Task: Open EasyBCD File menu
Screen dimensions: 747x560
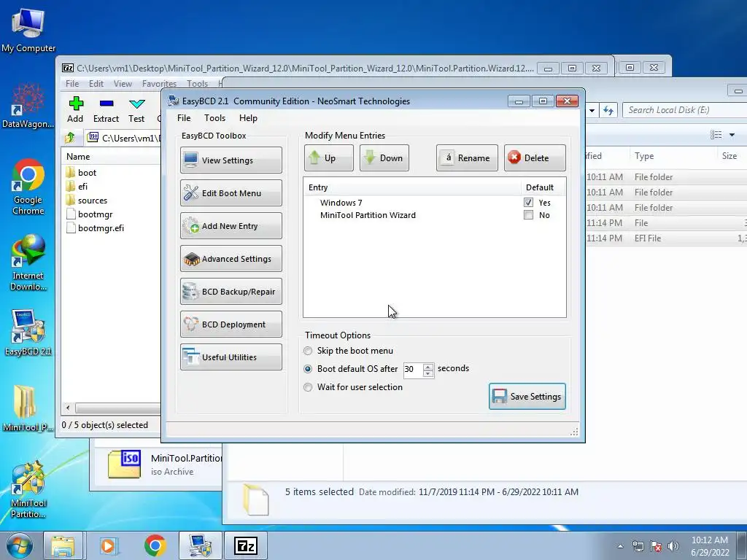Action: (184, 118)
